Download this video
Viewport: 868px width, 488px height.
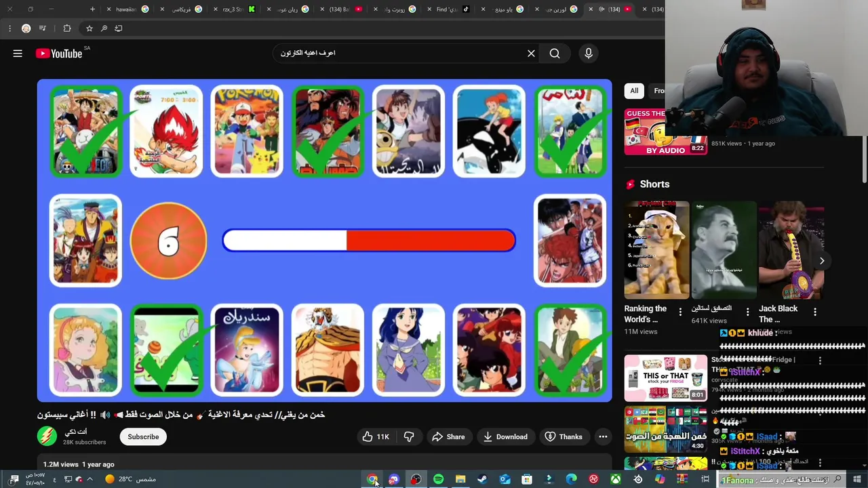click(x=505, y=436)
